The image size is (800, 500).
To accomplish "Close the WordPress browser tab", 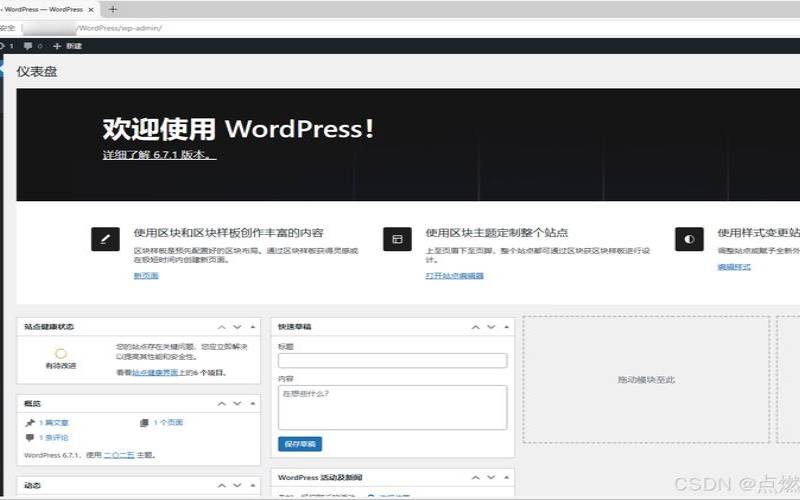I will pos(91,9).
